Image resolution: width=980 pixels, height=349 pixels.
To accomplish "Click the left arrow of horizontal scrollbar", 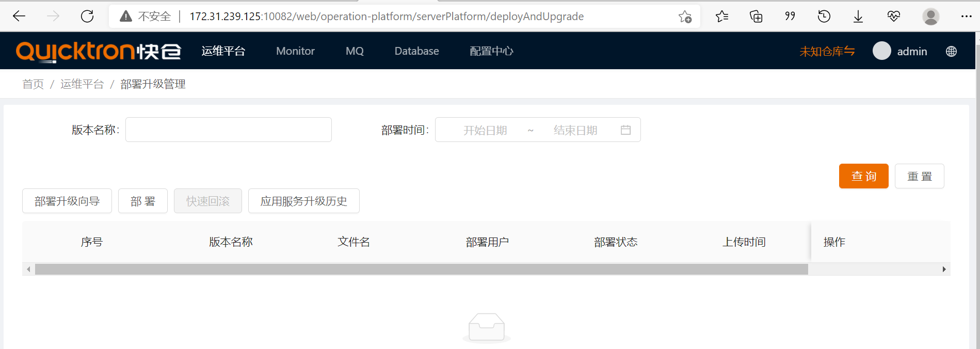I will 28,269.
